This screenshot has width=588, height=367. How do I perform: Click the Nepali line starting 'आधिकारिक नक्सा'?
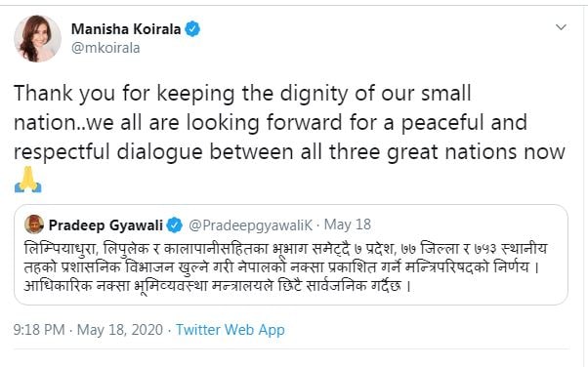pos(218,286)
